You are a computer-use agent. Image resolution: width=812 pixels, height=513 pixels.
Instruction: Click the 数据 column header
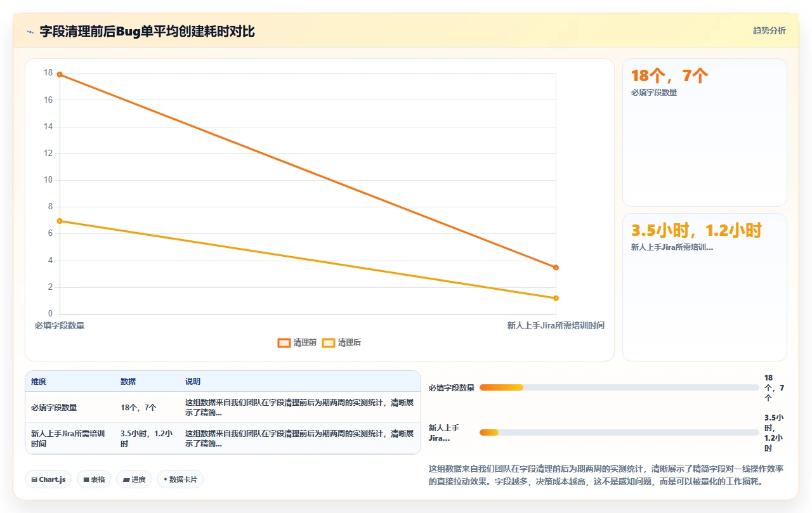pyautogui.click(x=128, y=382)
